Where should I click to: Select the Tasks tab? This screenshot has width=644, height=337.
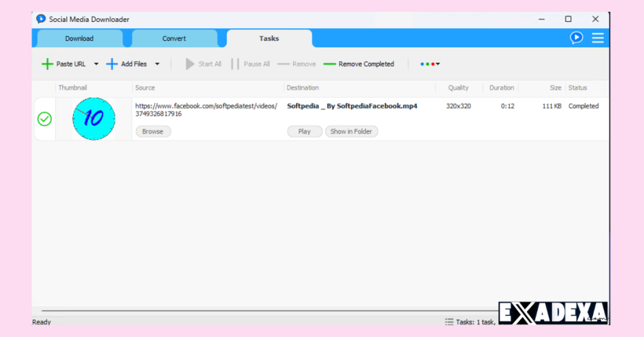click(269, 38)
